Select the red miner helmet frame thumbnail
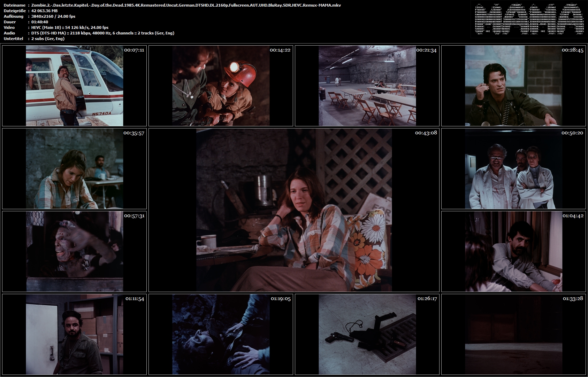Screen dimensions: 588x377 221,86
